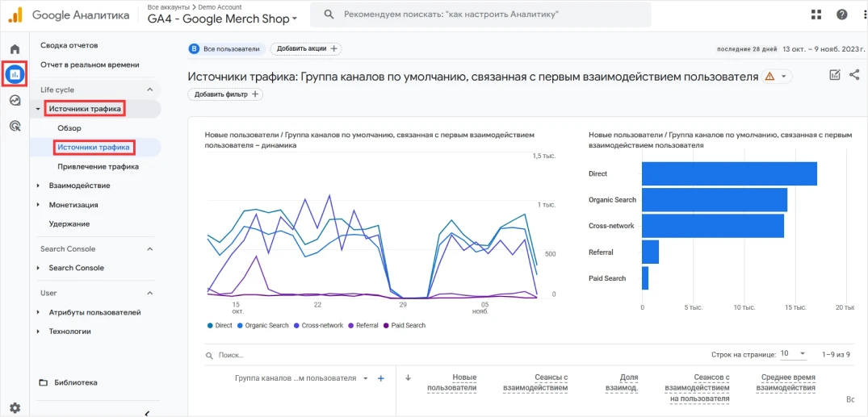Expand the Атрибуты пользователей group
The width and height of the screenshot is (868, 417).
point(38,312)
